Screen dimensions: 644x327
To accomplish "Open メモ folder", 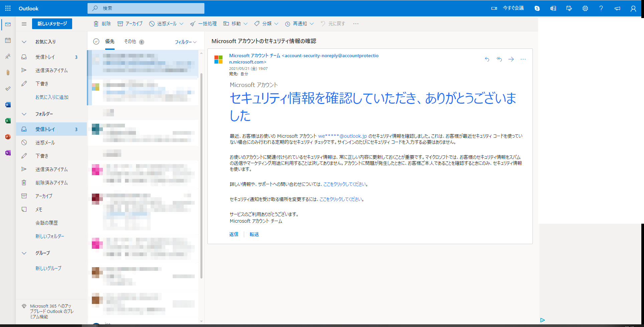I will click(x=51, y=210).
